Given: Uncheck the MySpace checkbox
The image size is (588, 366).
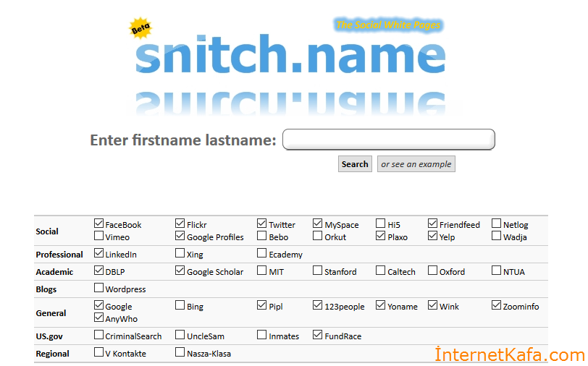Looking at the screenshot, I should pos(318,224).
